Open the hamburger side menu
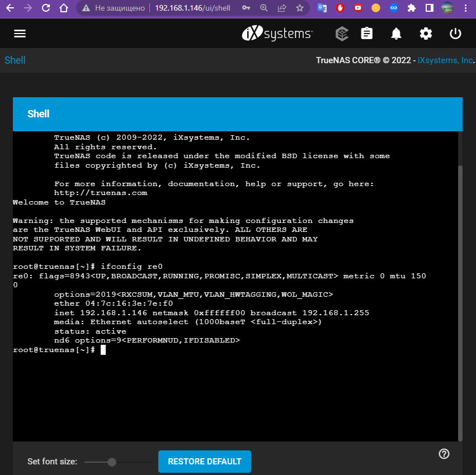The width and height of the screenshot is (476, 475). click(20, 34)
